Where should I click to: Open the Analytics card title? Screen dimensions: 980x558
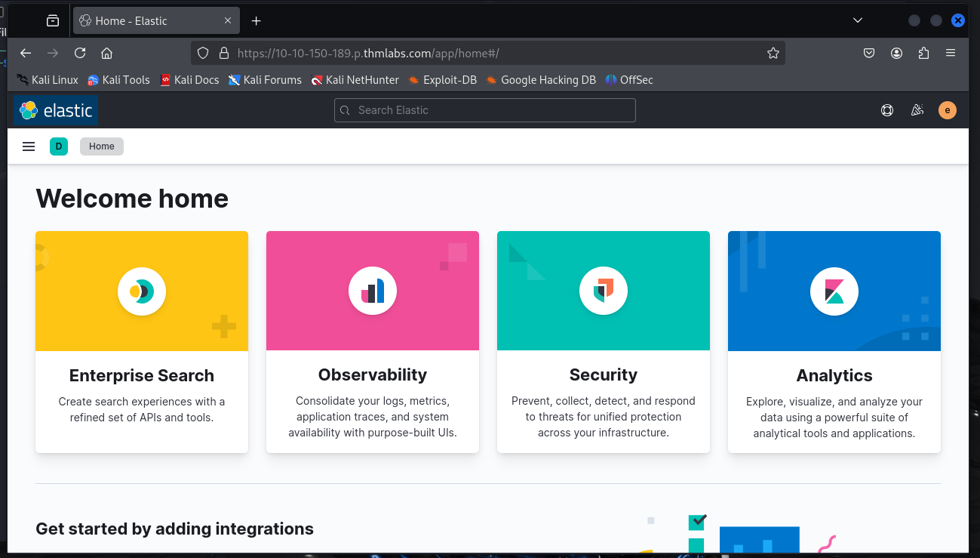point(834,375)
